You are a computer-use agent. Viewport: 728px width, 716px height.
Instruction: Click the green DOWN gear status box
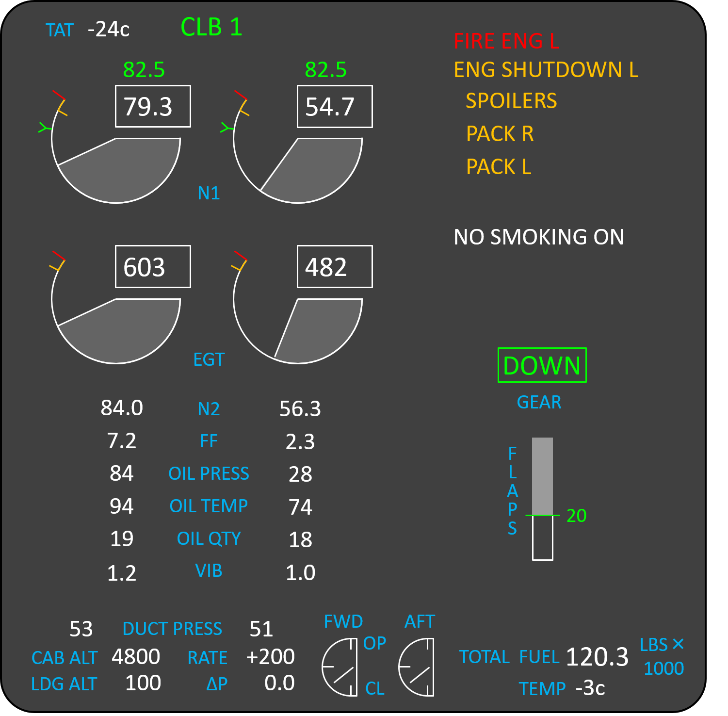[x=542, y=365]
